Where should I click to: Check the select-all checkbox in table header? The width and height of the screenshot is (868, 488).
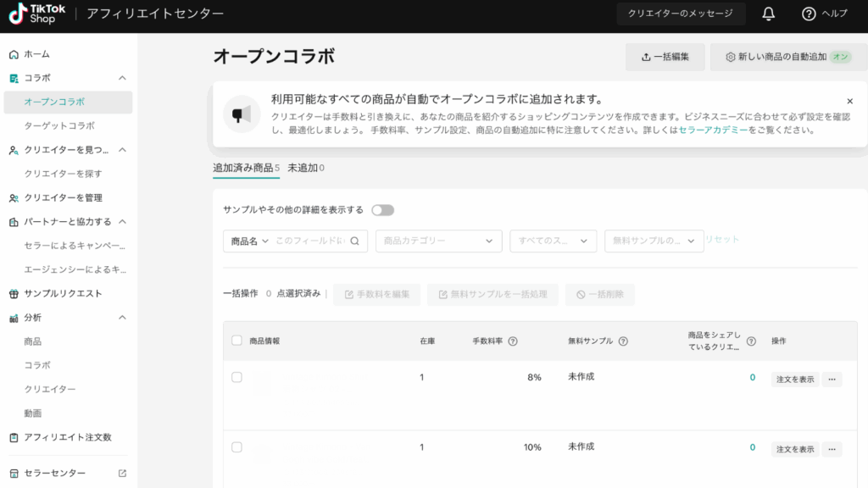[236, 341]
